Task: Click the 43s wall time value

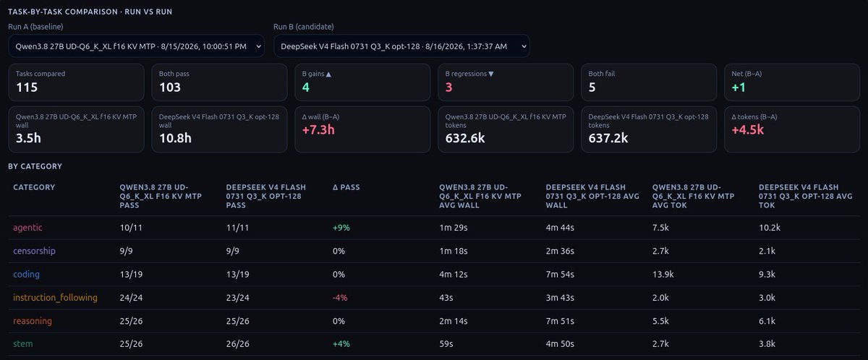Action: pos(446,297)
